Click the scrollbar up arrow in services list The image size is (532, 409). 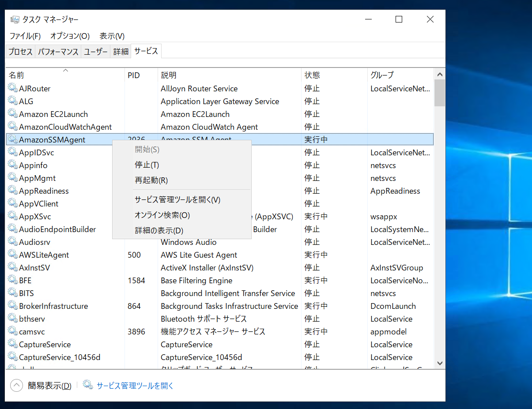click(439, 74)
